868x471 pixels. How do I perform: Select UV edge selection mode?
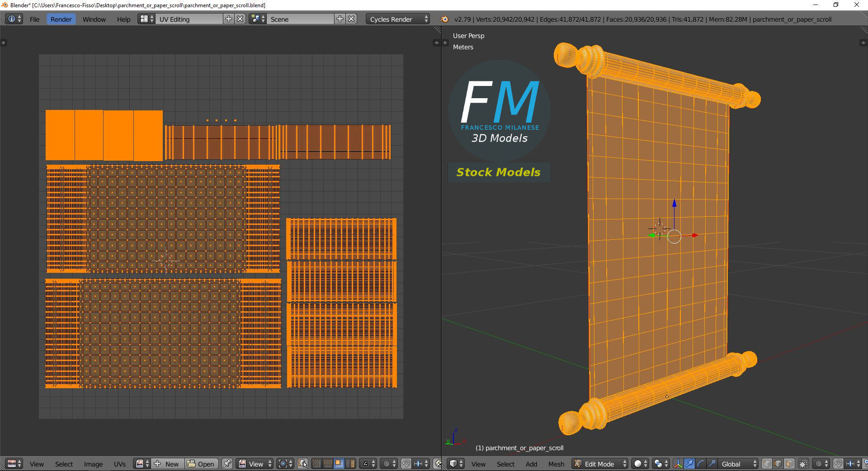pos(328,464)
